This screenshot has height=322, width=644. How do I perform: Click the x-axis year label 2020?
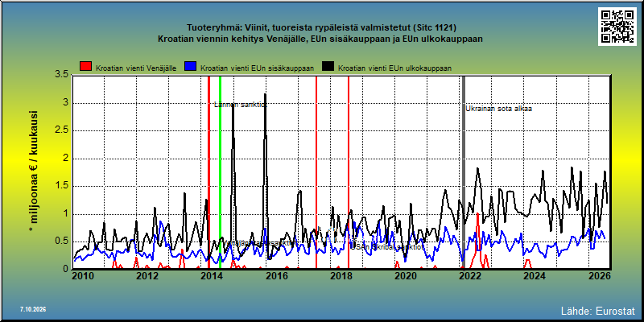pyautogui.click(x=405, y=276)
